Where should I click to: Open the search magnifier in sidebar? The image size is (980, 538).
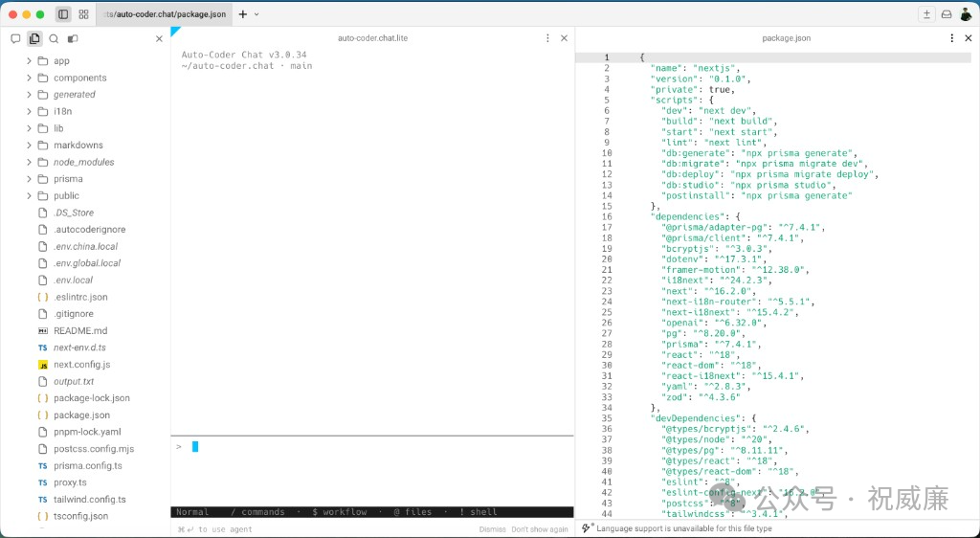pos(54,38)
